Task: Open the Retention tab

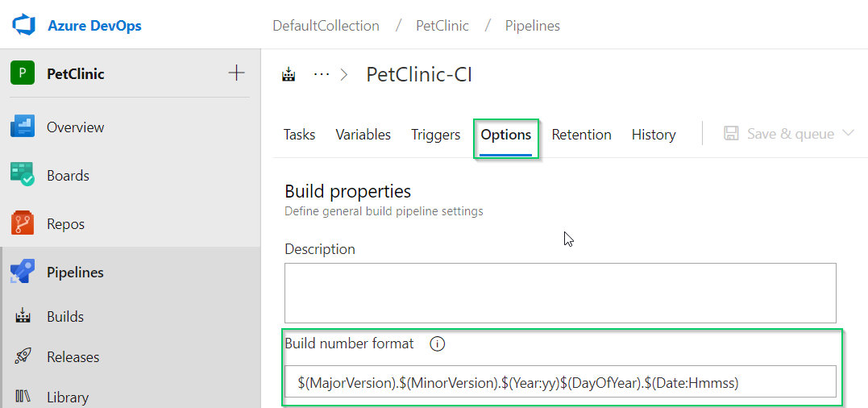Action: point(581,135)
